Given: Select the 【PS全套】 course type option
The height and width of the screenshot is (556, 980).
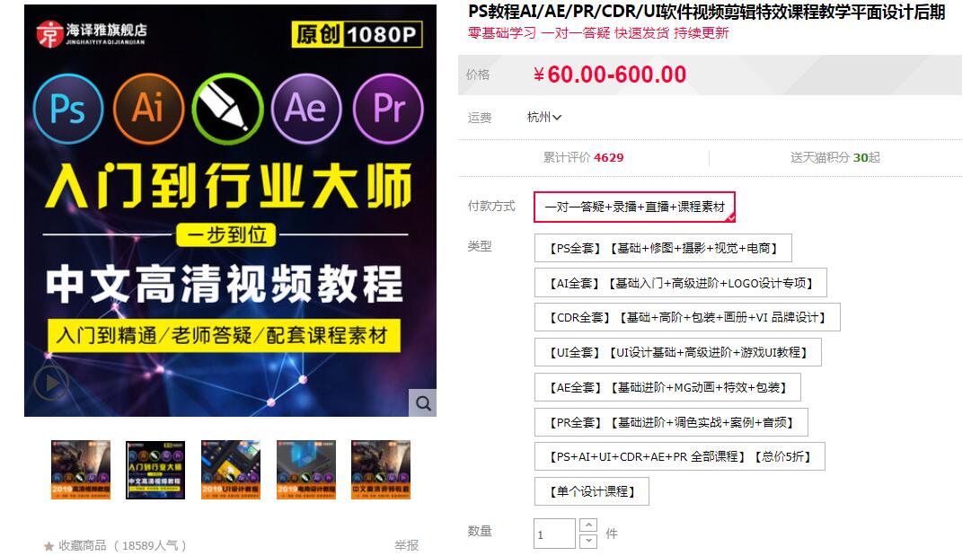Looking at the screenshot, I should pyautogui.click(x=662, y=247).
